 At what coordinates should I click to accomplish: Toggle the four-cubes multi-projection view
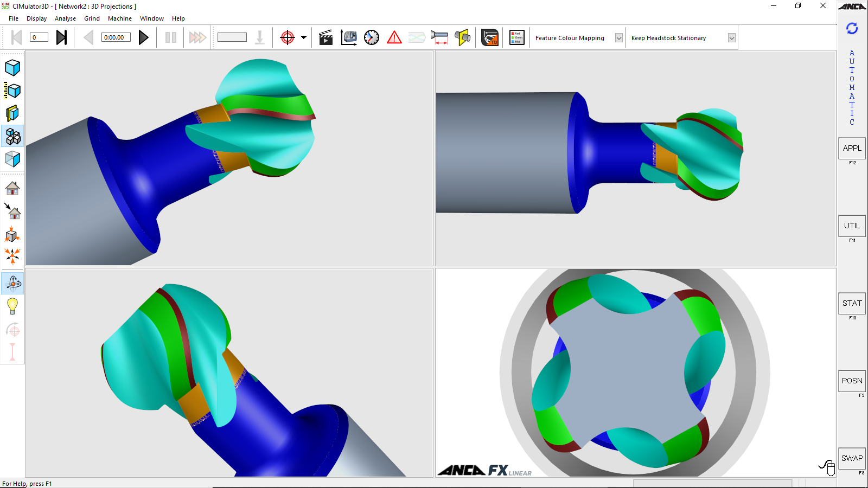click(12, 136)
